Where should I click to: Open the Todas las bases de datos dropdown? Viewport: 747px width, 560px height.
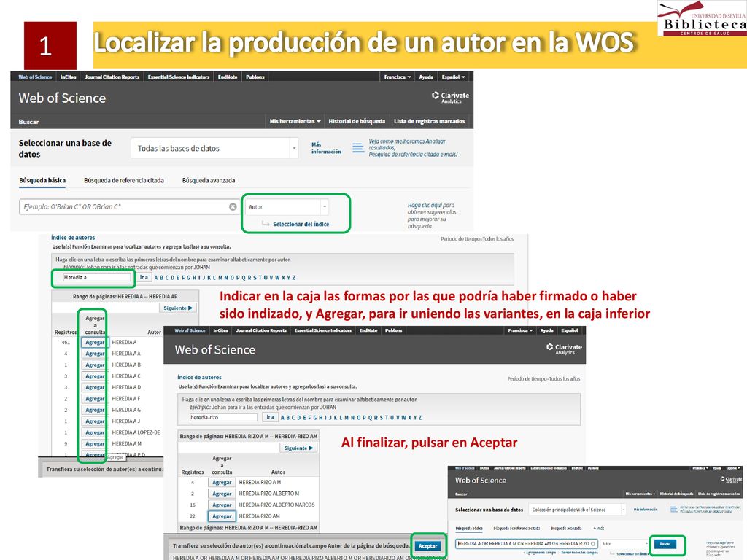[214, 148]
